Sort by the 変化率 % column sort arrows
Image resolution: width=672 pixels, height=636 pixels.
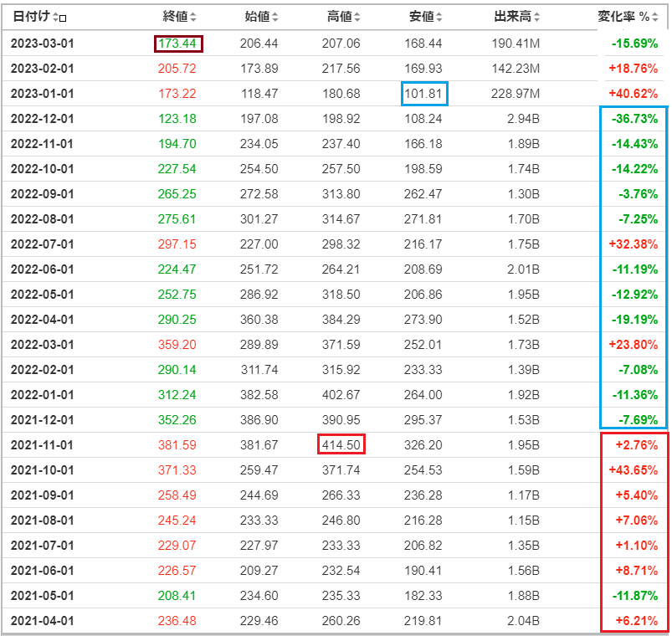coord(655,17)
